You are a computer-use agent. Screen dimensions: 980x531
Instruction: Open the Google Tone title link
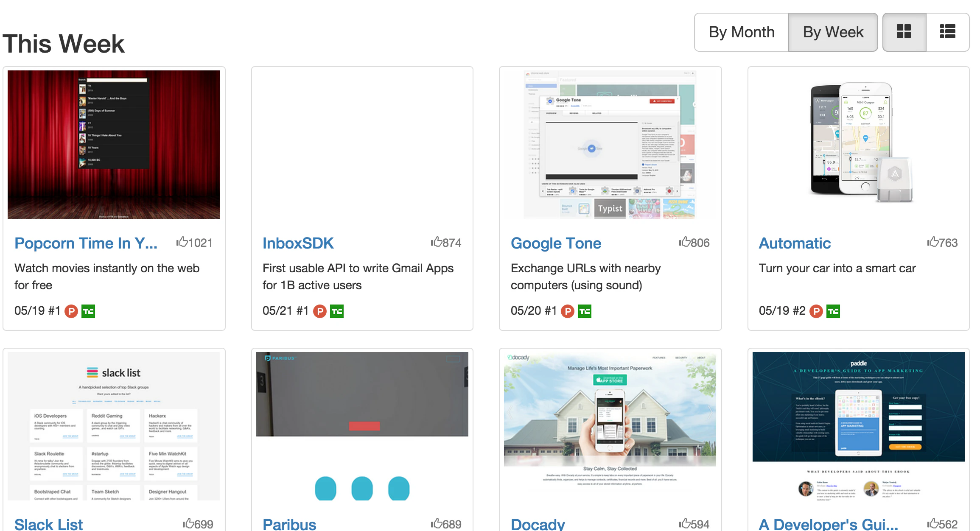(x=556, y=243)
